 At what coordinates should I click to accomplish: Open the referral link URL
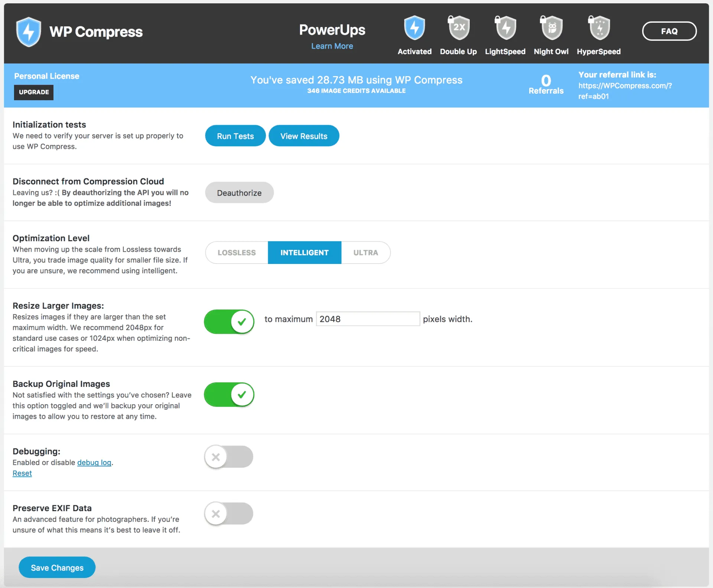tap(625, 91)
